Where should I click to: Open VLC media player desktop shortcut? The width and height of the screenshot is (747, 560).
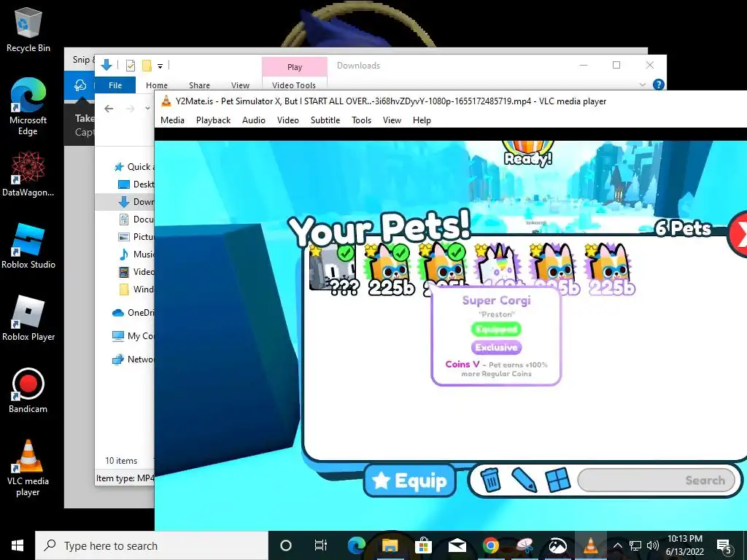point(28,467)
